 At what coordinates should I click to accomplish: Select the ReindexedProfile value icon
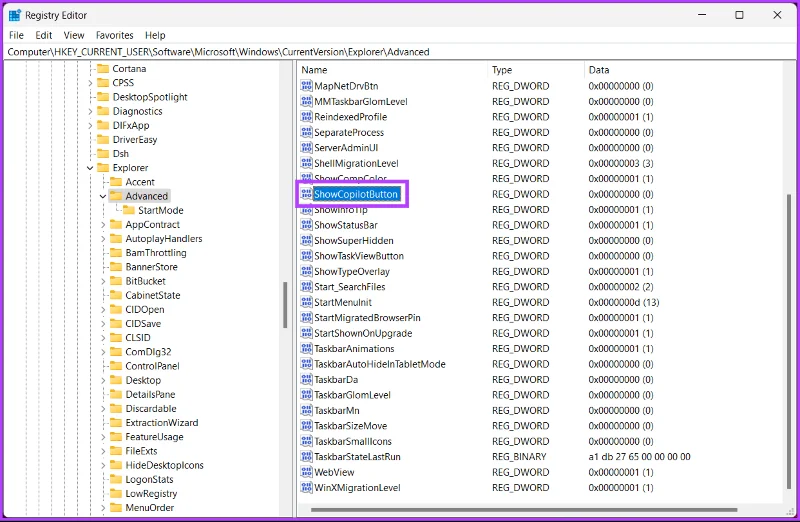(306, 116)
